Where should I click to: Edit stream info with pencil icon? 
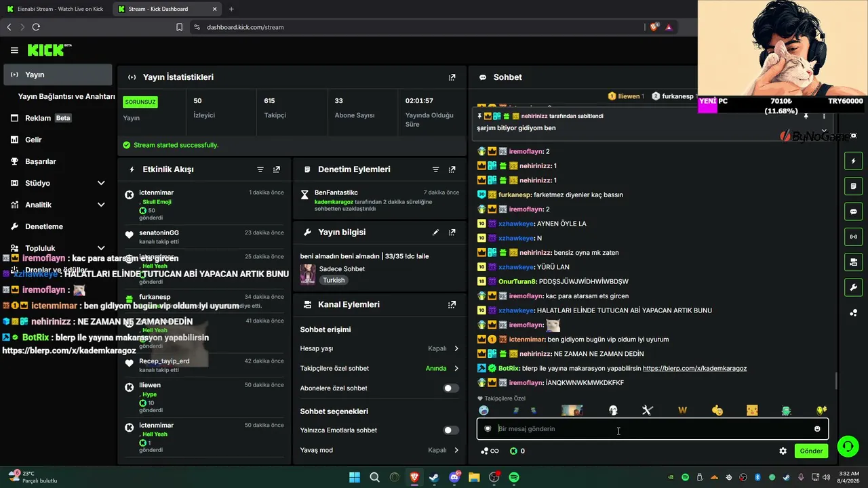tap(435, 232)
